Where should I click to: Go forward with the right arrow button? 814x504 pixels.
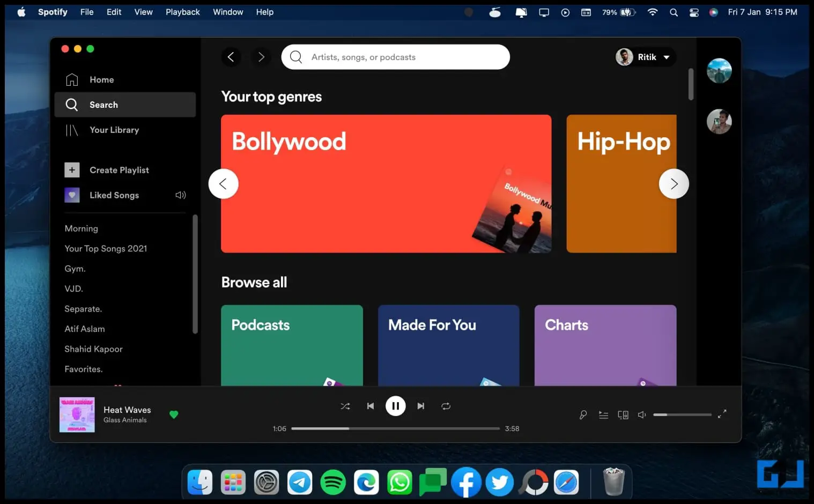click(x=261, y=57)
